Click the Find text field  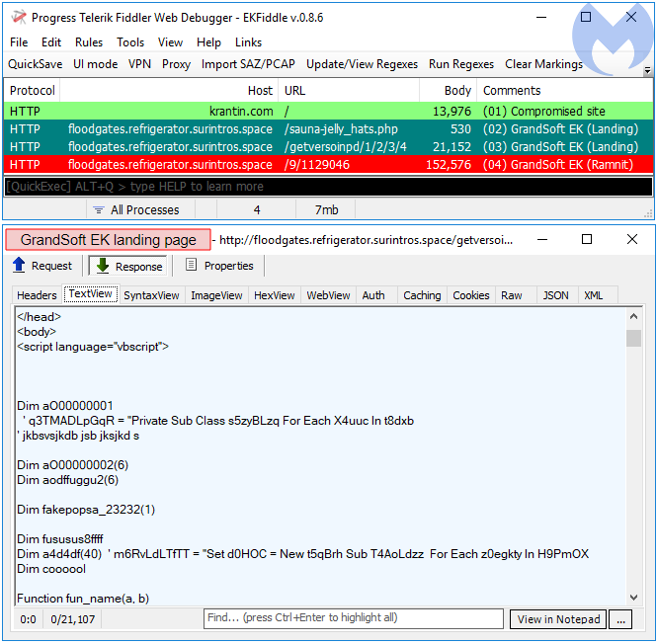click(x=354, y=618)
